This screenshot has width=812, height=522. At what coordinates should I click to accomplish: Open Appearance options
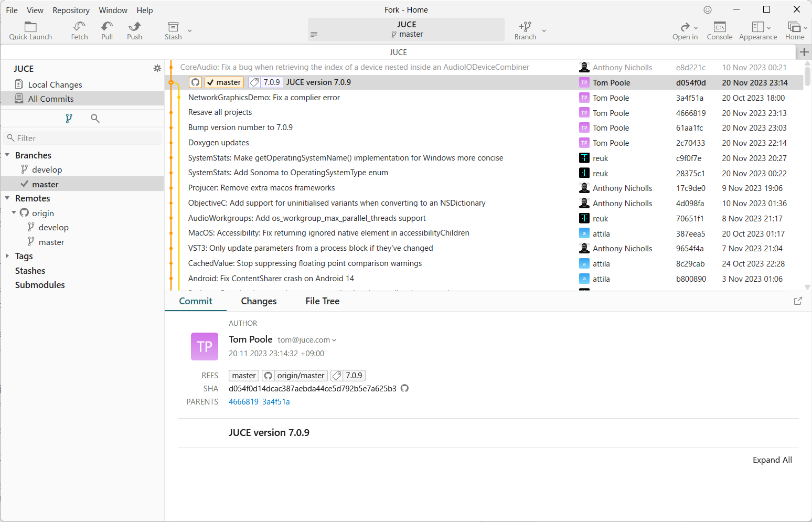click(x=758, y=31)
